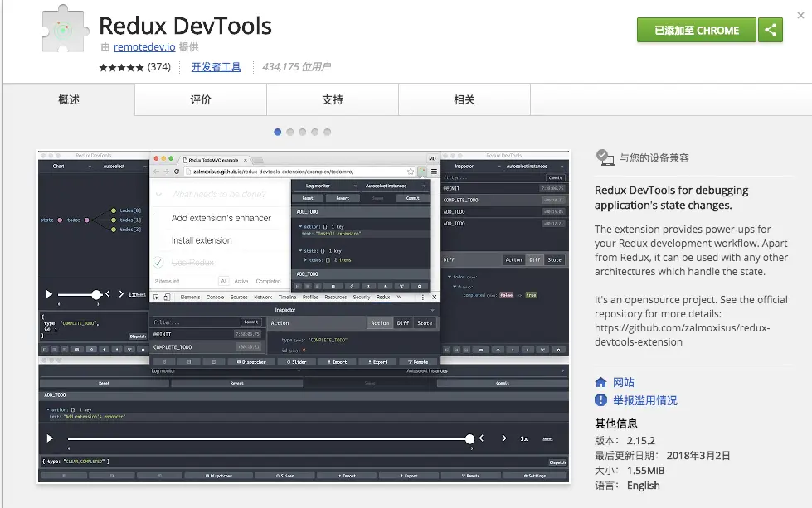This screenshot has width=812, height=508.
Task: Select the State tab in the inspector
Action: [425, 322]
